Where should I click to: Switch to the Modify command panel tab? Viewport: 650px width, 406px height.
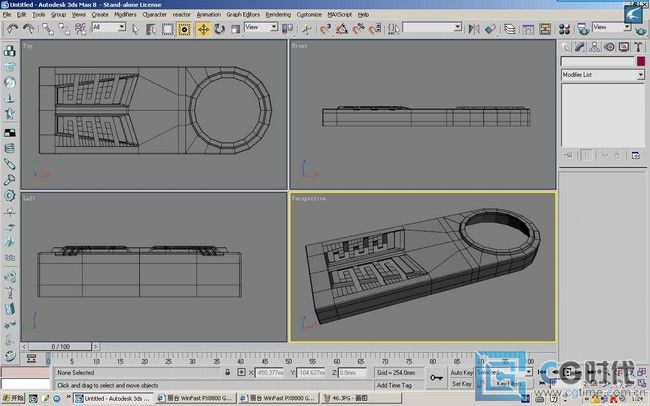coord(580,47)
